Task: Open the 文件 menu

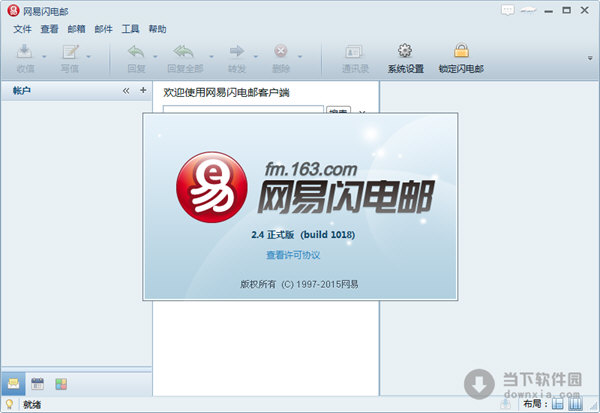Action: 22,29
